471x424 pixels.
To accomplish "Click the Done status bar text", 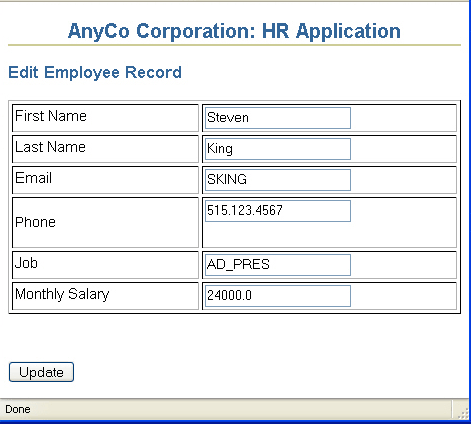I will coord(18,409).
